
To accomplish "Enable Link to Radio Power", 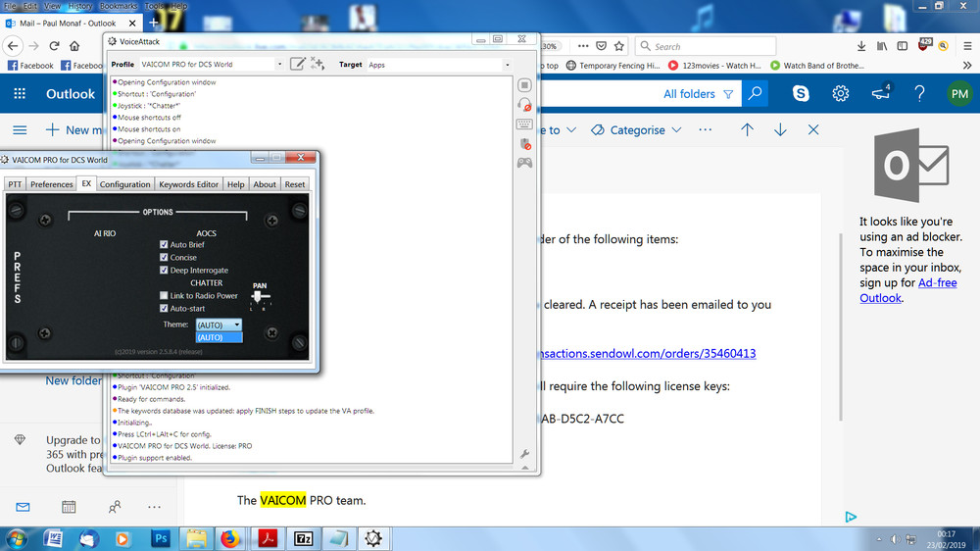I will point(164,295).
